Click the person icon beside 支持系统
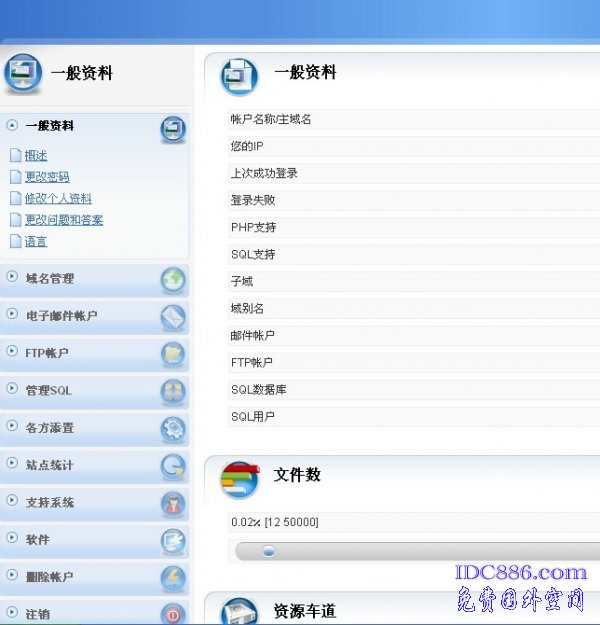 tap(173, 503)
